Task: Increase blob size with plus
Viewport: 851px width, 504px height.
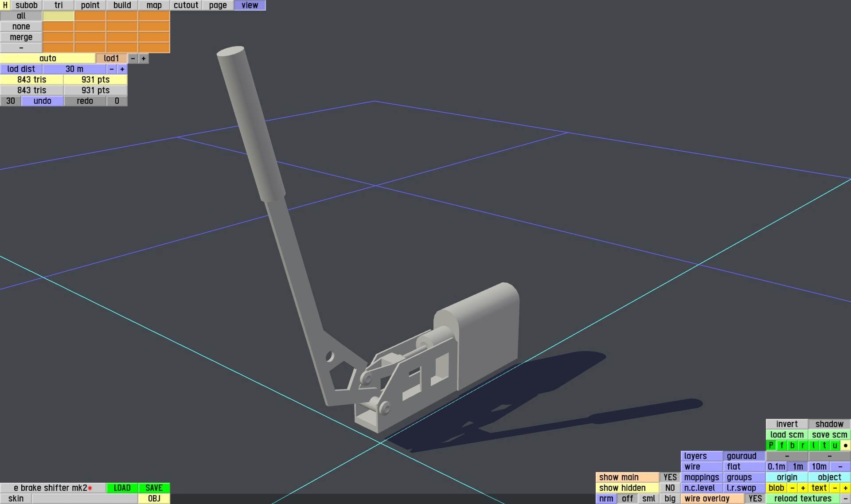Action: click(x=803, y=488)
